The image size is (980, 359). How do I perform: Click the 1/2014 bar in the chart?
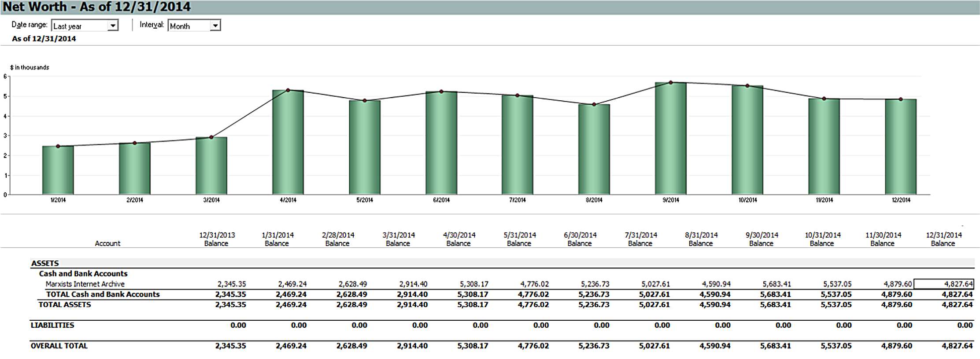tap(58, 170)
